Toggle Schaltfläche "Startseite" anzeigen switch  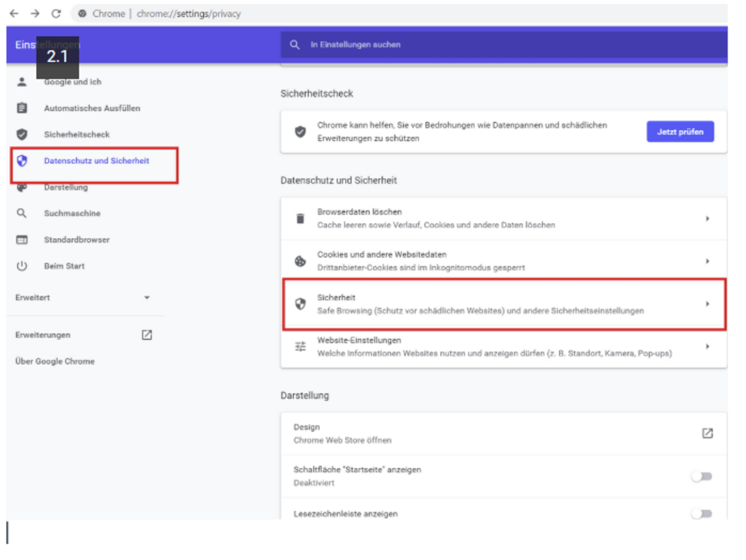click(701, 477)
